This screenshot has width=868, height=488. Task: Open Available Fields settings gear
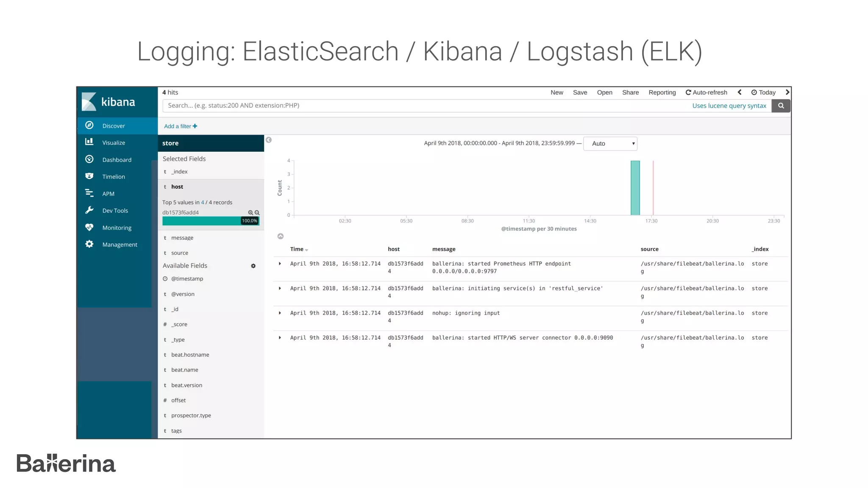[253, 266]
